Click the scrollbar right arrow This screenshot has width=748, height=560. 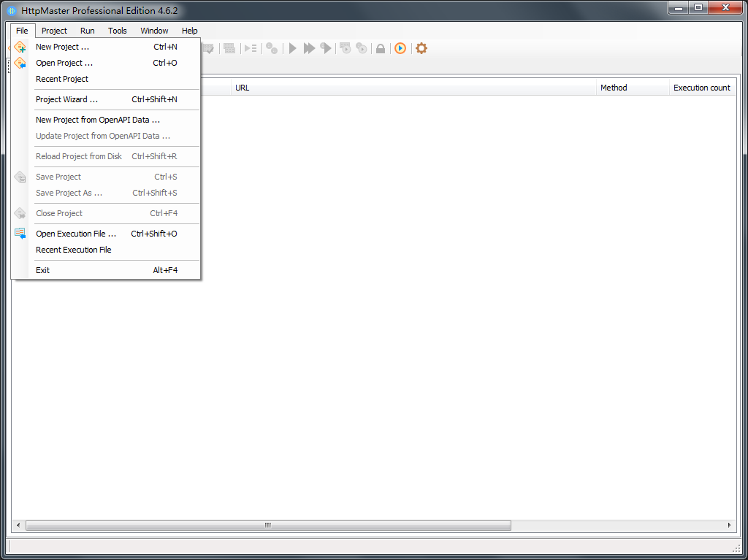click(730, 525)
